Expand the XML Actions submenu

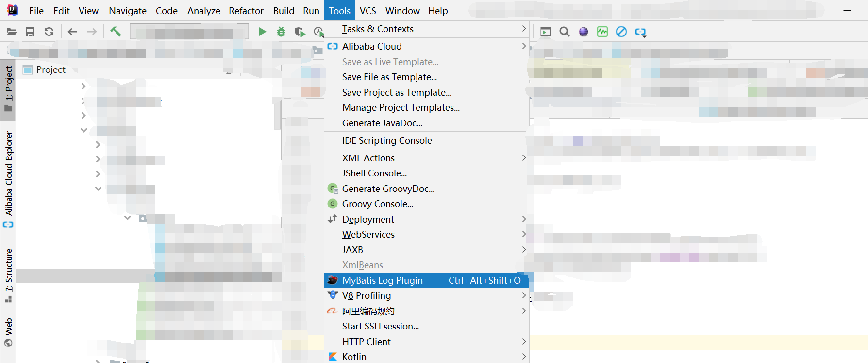point(427,158)
